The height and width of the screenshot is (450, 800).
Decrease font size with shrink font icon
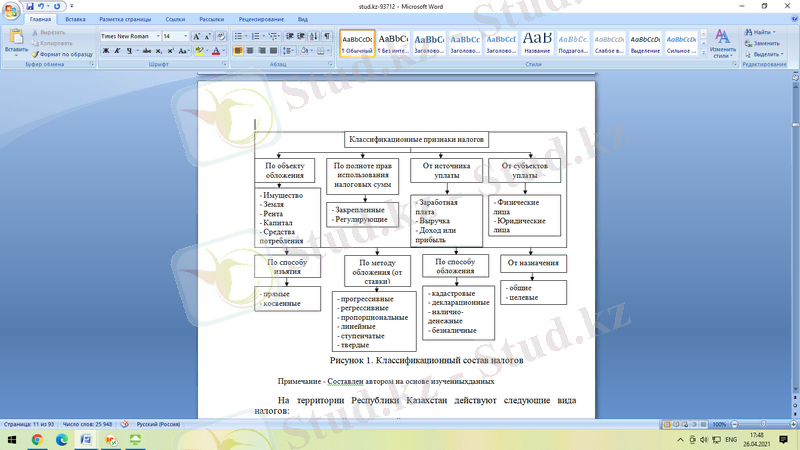pyautogui.click(x=208, y=36)
